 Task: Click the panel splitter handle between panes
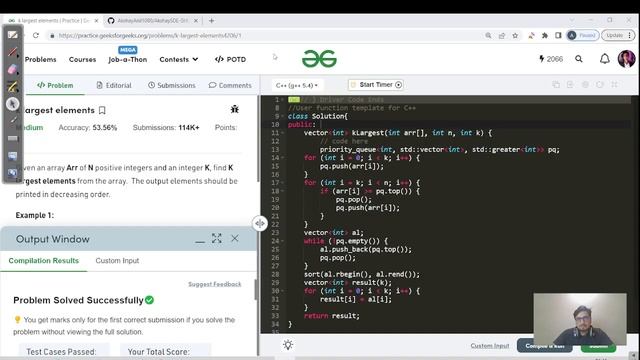[x=260, y=223]
